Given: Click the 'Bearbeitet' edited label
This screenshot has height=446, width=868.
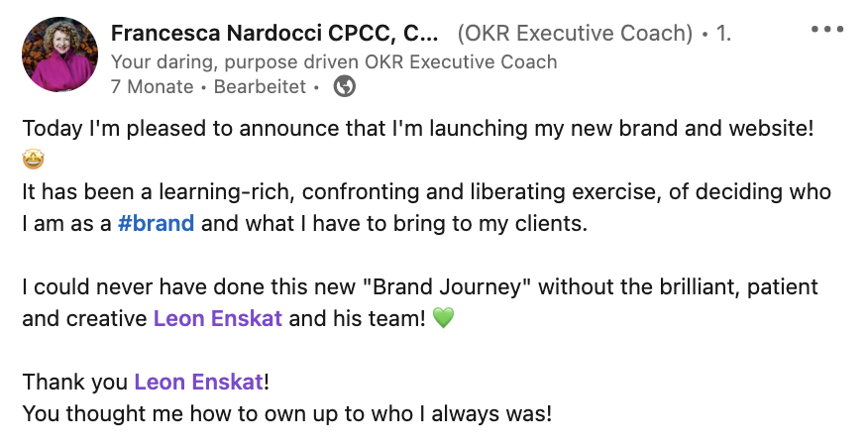Looking at the screenshot, I should 260,86.
